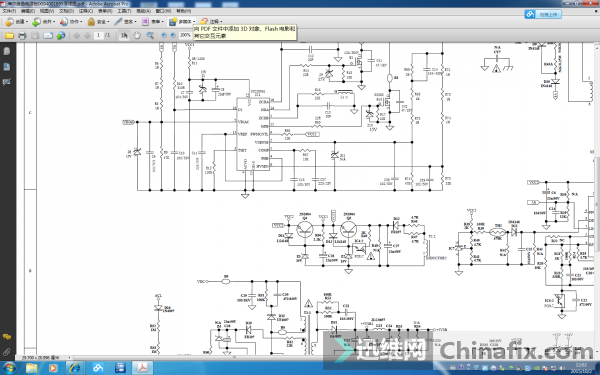
Task: Click the Internet Explorer taskbar icon
Action: click(74, 368)
